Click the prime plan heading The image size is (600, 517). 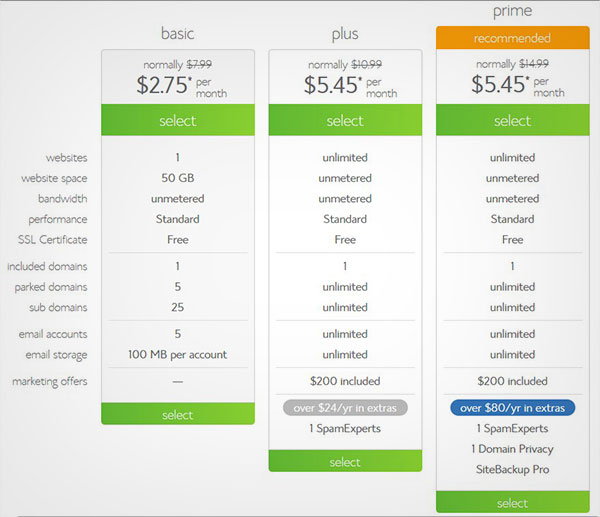pyautogui.click(x=512, y=11)
